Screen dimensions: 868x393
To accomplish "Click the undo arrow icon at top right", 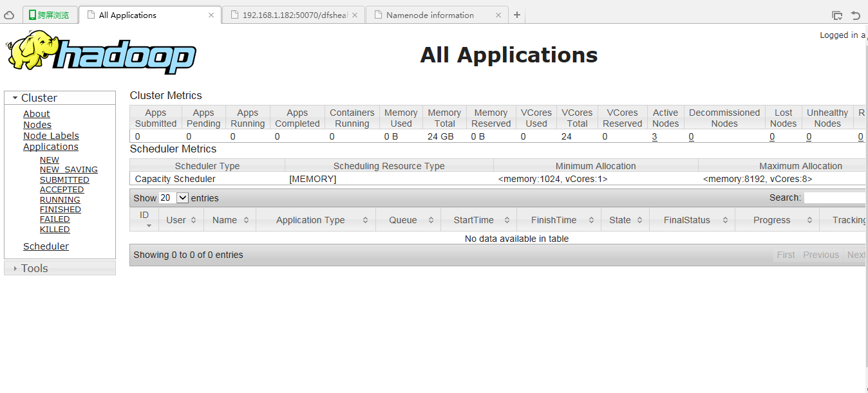I will pyautogui.click(x=856, y=15).
